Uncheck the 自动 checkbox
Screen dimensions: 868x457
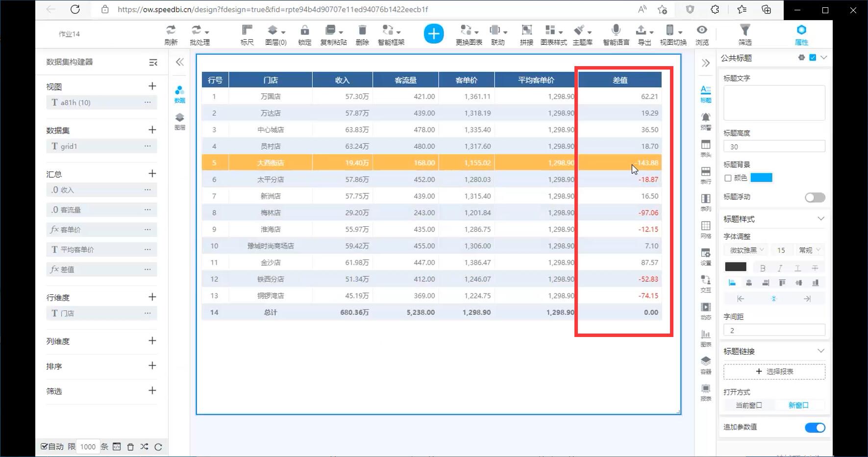tap(45, 446)
